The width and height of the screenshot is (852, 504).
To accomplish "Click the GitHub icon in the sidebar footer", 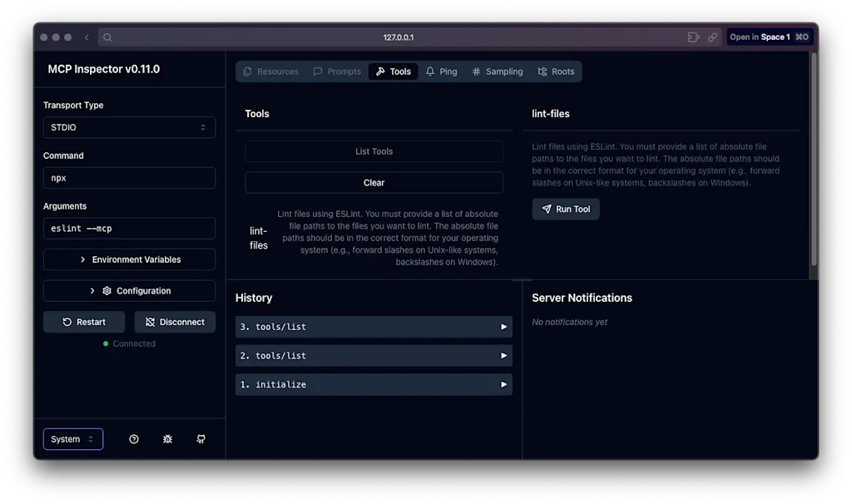I will 201,439.
